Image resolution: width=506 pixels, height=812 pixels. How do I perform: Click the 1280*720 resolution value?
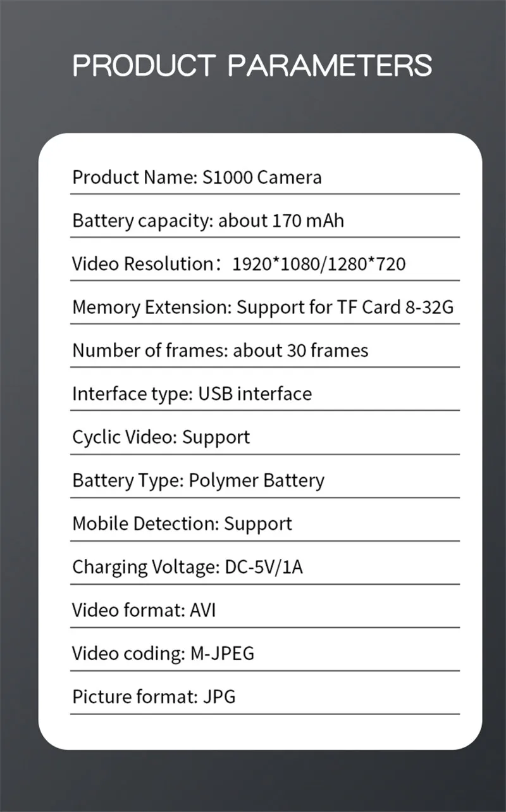[367, 264]
